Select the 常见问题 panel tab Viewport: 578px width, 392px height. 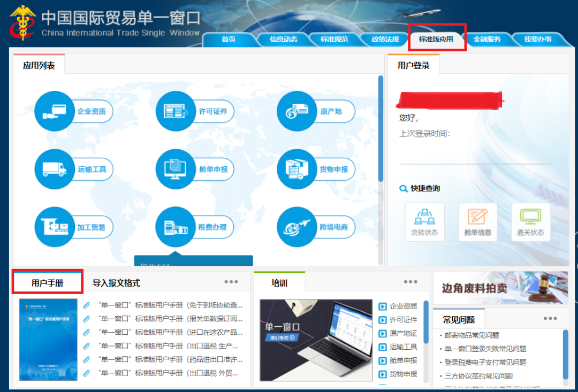click(459, 319)
